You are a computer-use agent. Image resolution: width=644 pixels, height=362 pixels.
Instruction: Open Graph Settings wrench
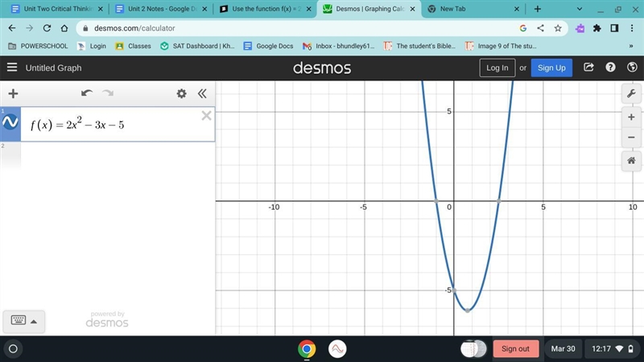631,94
